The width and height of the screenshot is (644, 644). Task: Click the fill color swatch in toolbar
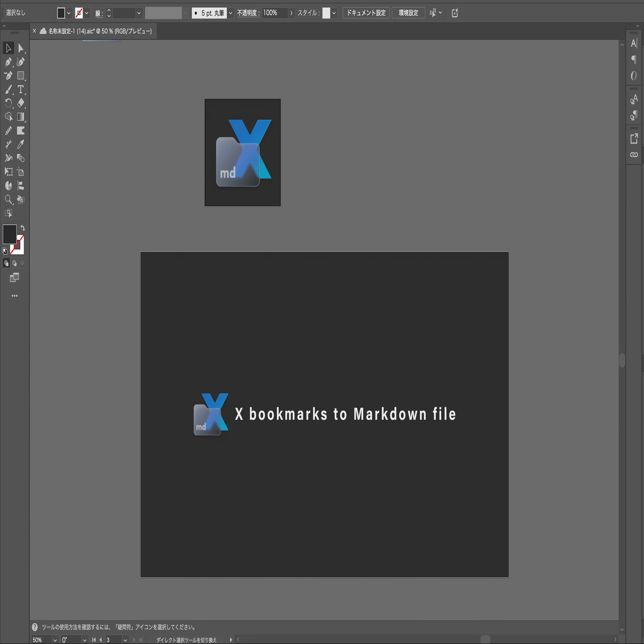tap(10, 234)
